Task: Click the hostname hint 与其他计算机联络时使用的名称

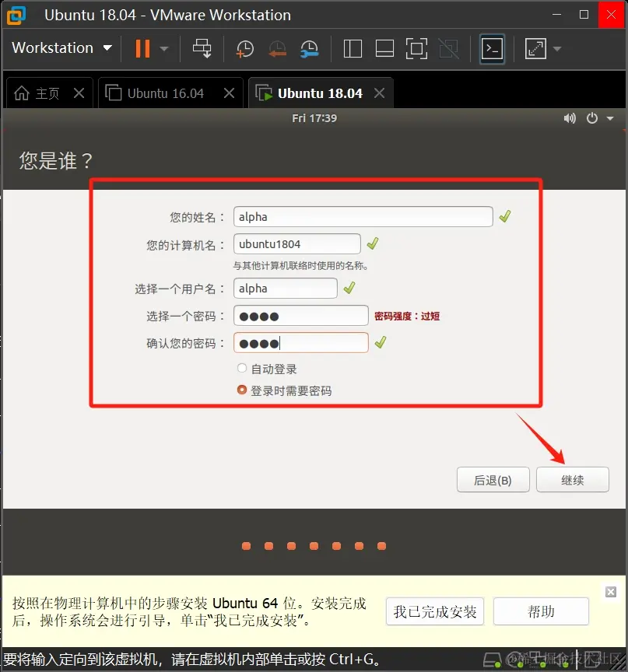Action: click(x=300, y=266)
